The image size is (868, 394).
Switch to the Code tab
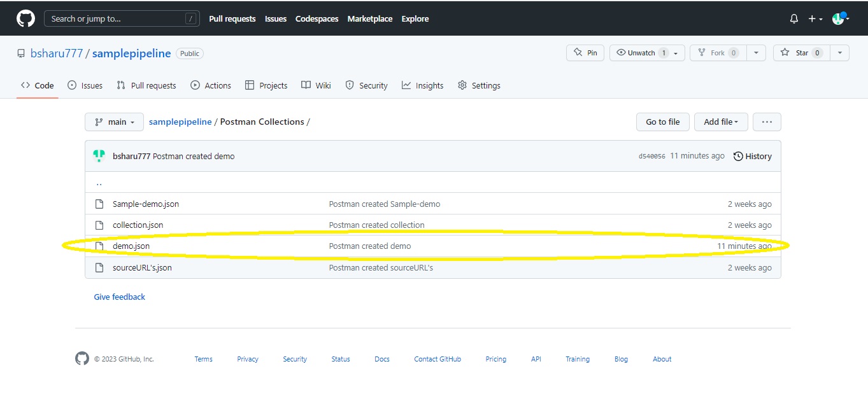(x=38, y=85)
